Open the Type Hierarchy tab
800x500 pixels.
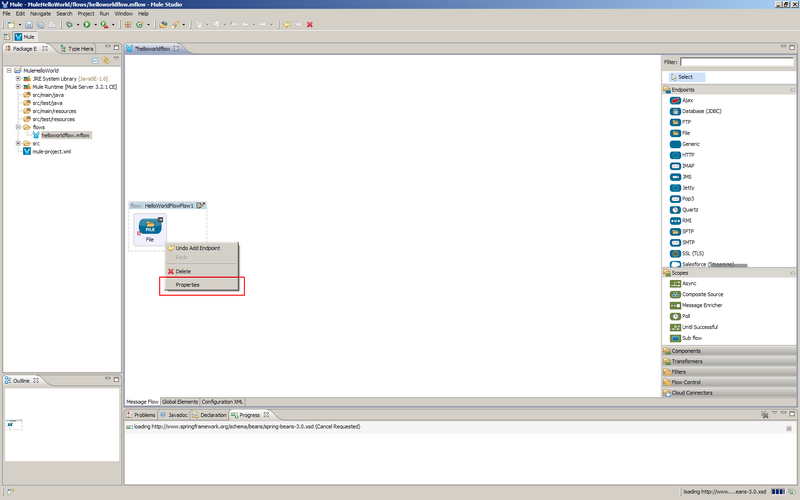[77, 49]
